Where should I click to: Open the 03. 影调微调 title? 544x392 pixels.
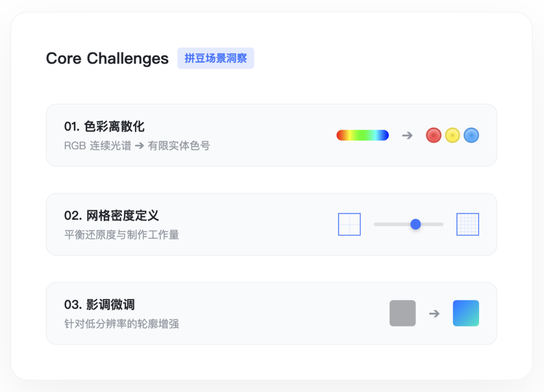(x=99, y=305)
